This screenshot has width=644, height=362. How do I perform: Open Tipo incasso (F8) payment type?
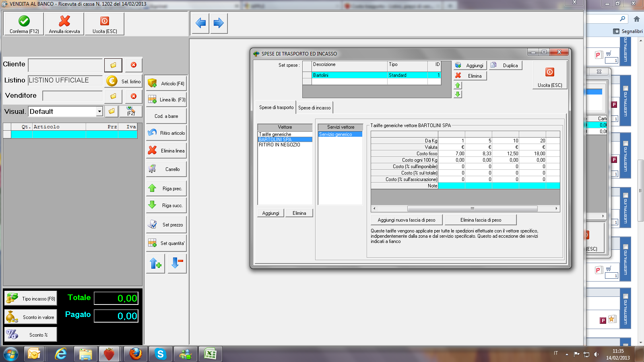tap(31, 298)
